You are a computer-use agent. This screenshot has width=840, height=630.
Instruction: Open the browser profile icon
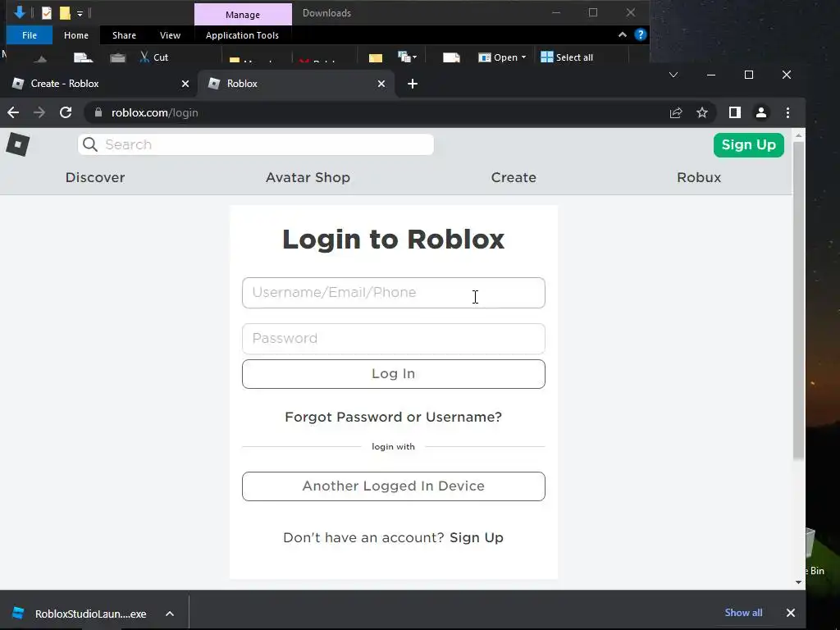coord(761,112)
